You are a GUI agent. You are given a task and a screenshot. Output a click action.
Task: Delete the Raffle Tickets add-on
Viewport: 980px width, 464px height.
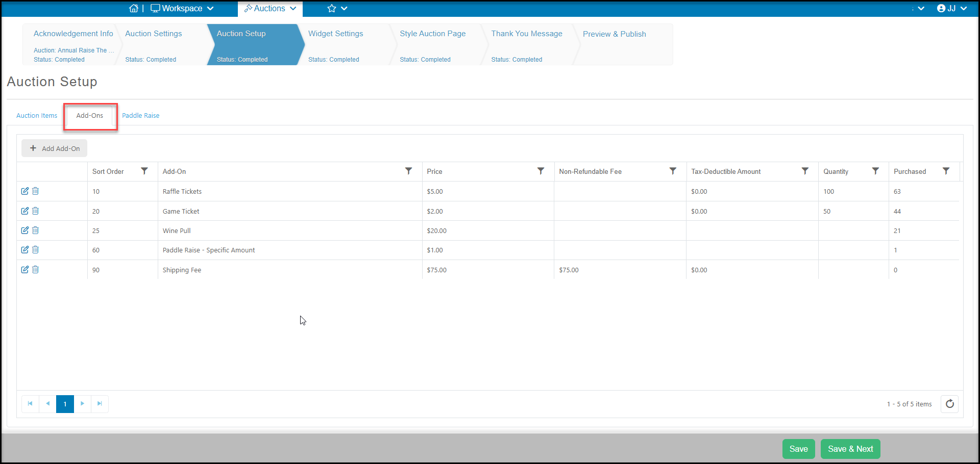coord(36,191)
